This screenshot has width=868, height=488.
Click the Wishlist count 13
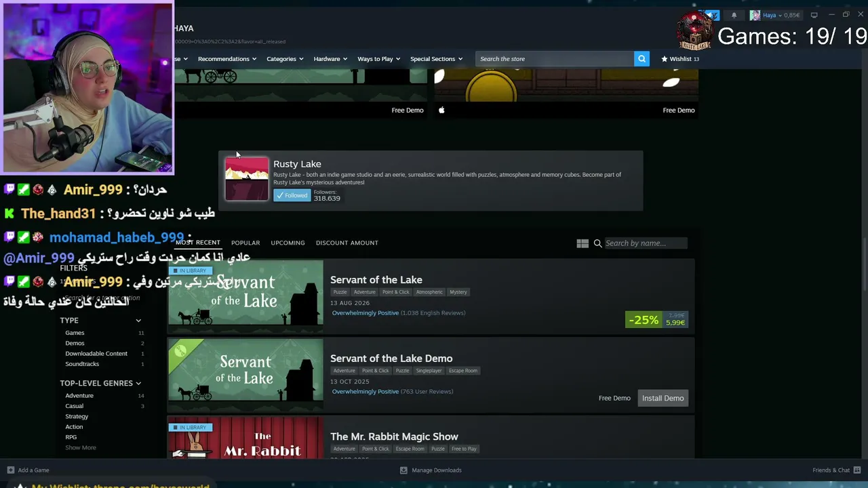point(696,59)
